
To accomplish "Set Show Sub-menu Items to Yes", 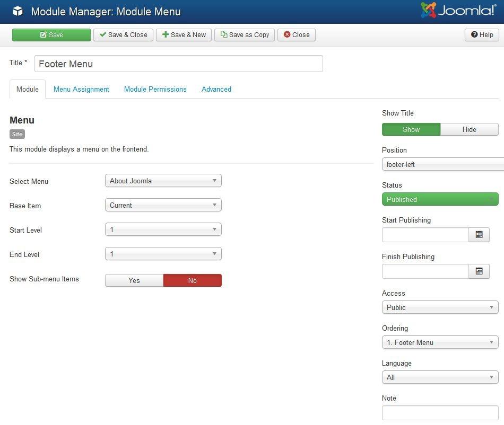I will [x=134, y=280].
